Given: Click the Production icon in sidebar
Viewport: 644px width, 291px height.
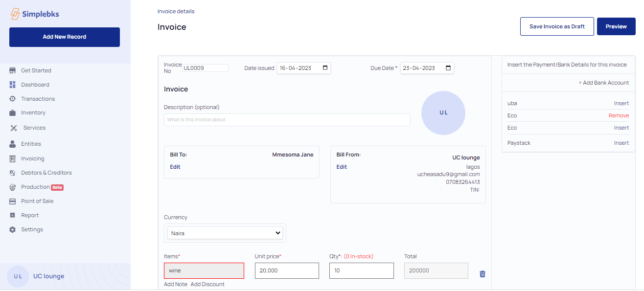Looking at the screenshot, I should 13,187.
